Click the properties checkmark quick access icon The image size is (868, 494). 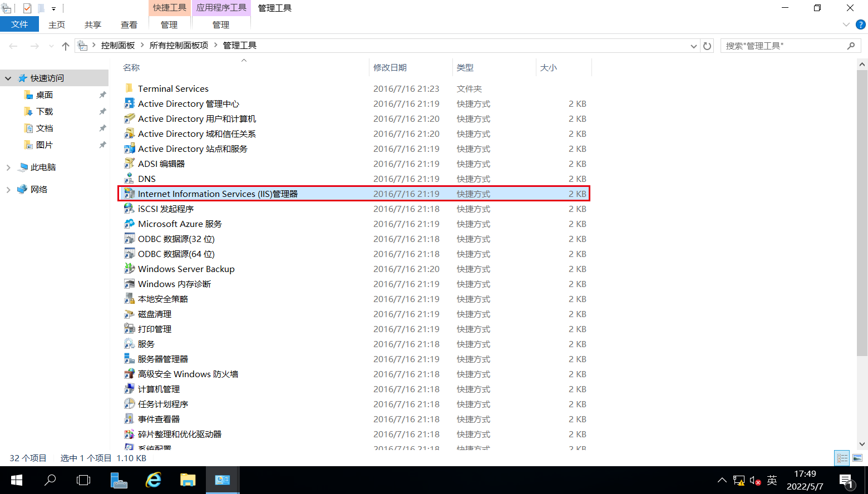pyautogui.click(x=27, y=8)
